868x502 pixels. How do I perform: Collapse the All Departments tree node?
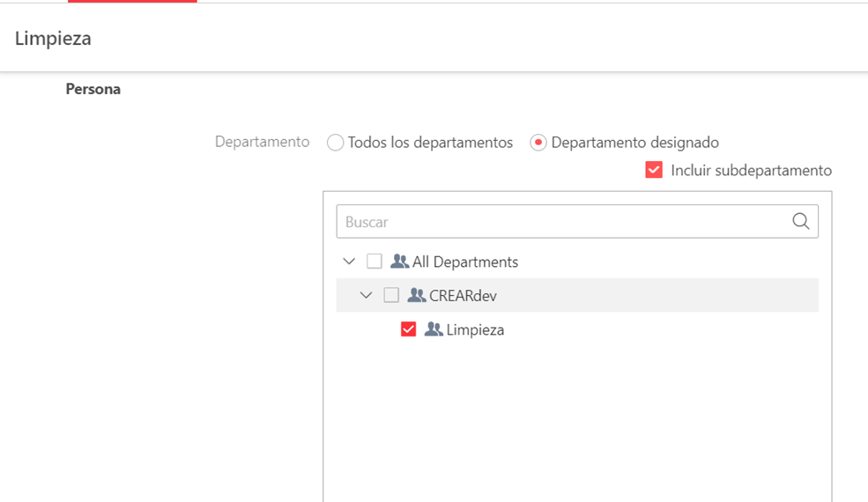(x=349, y=262)
